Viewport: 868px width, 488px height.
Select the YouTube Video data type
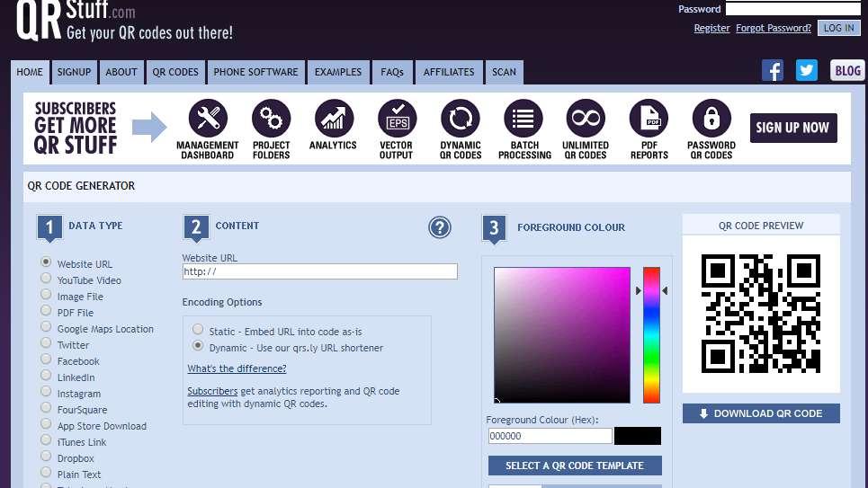point(46,278)
